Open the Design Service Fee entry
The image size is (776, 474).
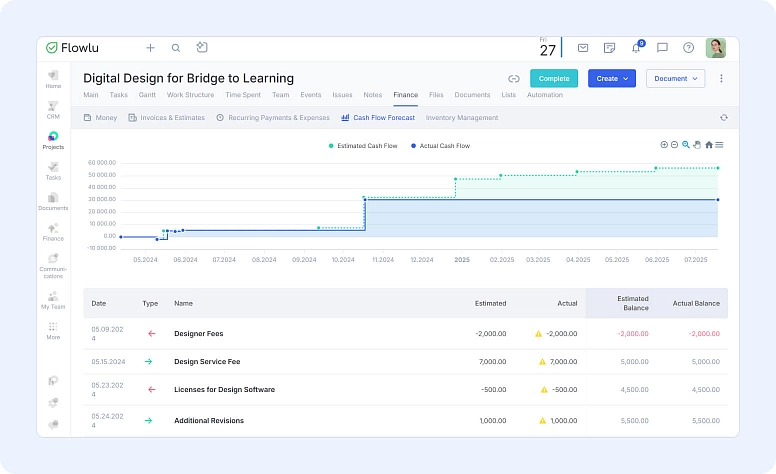point(207,361)
